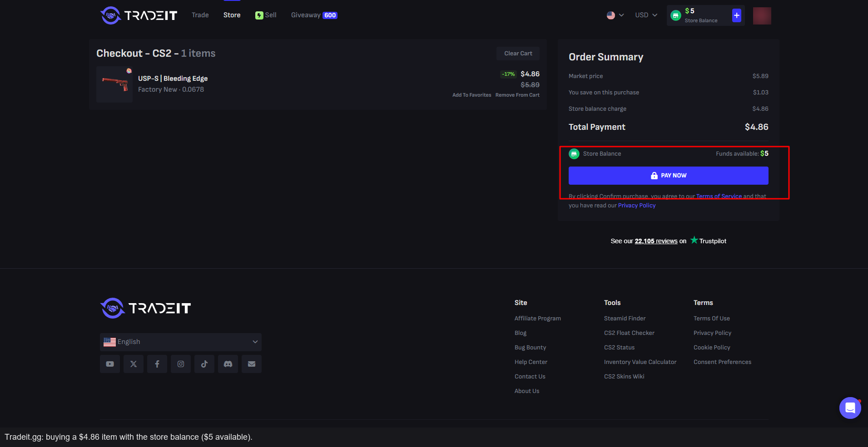Go to the Trade tab
This screenshot has height=447, width=868.
tap(200, 15)
